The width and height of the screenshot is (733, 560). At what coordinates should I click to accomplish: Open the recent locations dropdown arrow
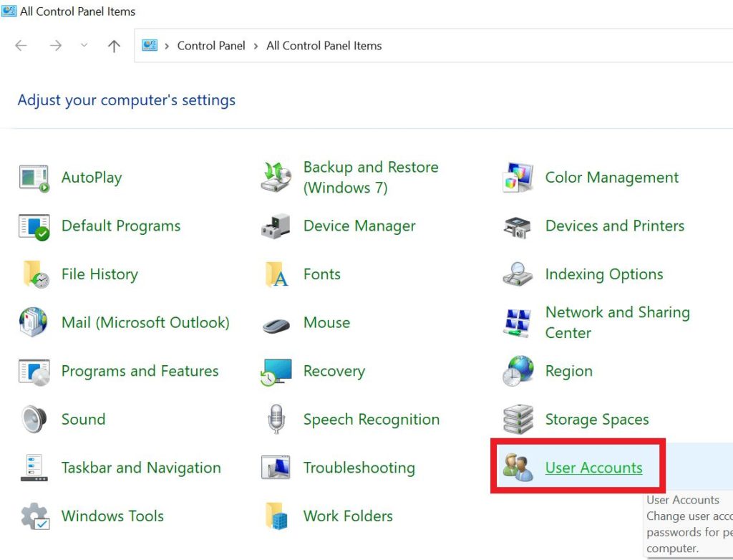pyautogui.click(x=84, y=46)
